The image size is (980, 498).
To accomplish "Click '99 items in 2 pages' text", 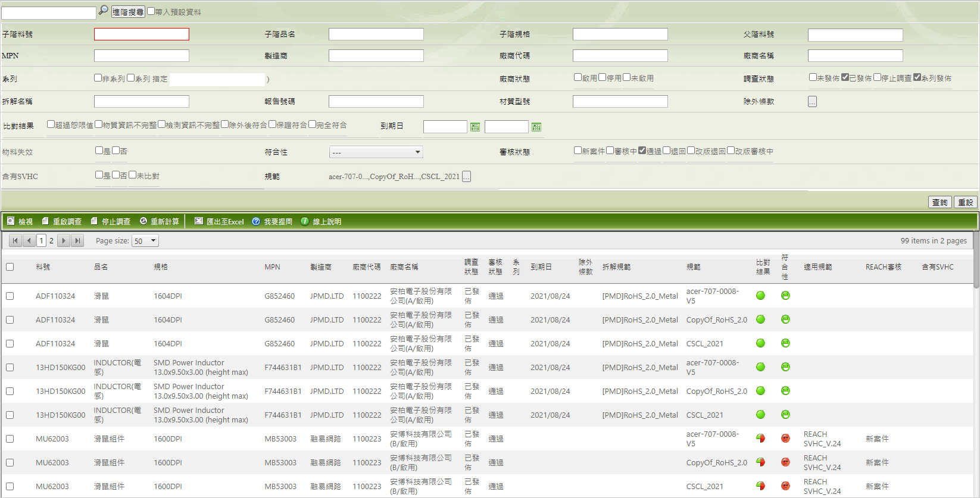I will pos(934,240).
